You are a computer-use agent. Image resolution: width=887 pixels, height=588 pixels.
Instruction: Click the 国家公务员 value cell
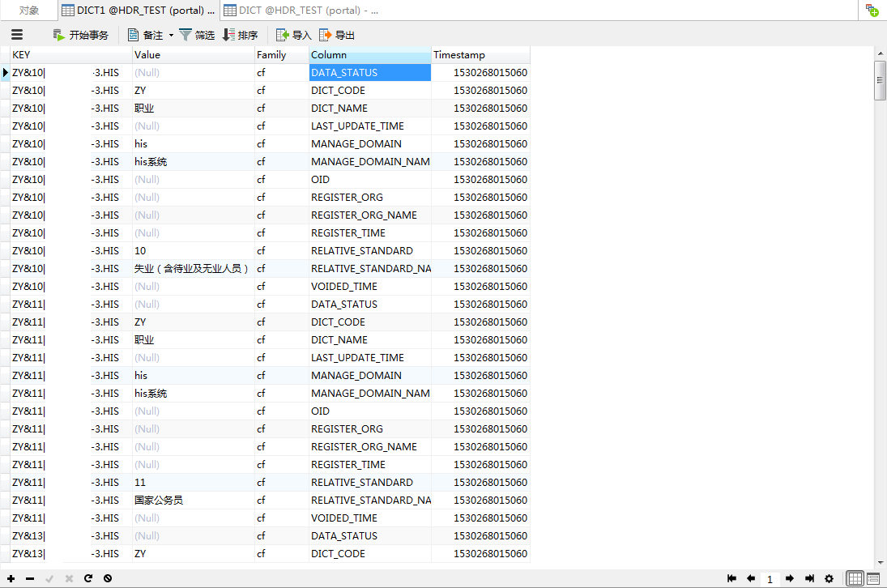pos(193,501)
